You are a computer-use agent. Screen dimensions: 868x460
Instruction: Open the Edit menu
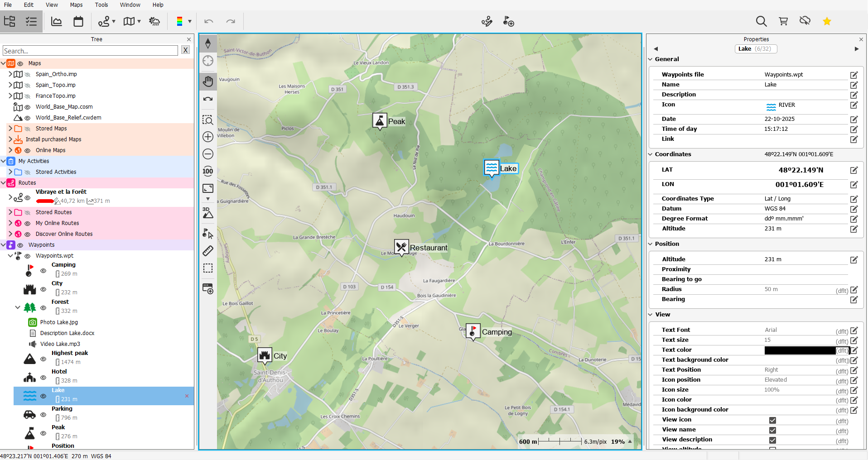coord(29,5)
